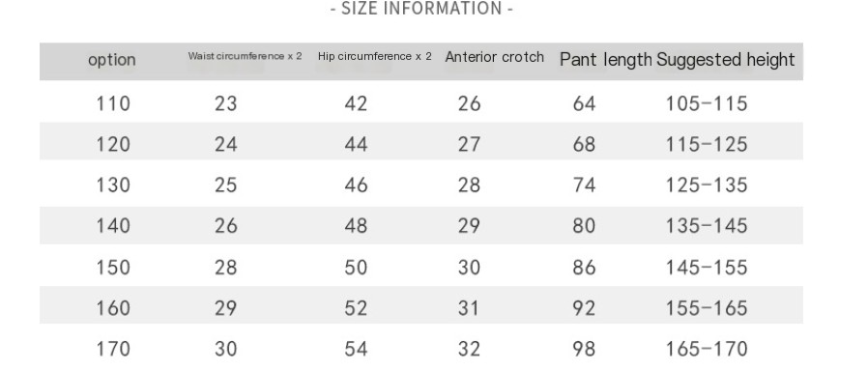The height and width of the screenshot is (371, 868).
Task: Click the Waist circumference x 2 header
Action: click(x=245, y=56)
